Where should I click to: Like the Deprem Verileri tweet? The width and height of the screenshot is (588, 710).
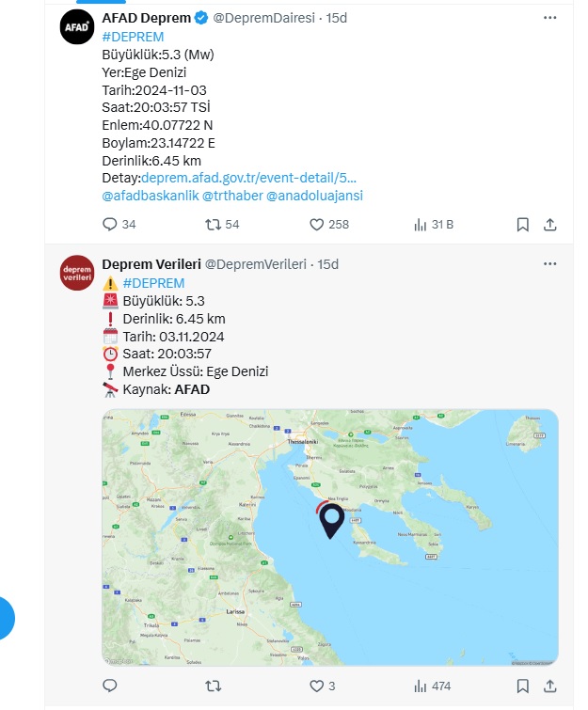coord(317,686)
